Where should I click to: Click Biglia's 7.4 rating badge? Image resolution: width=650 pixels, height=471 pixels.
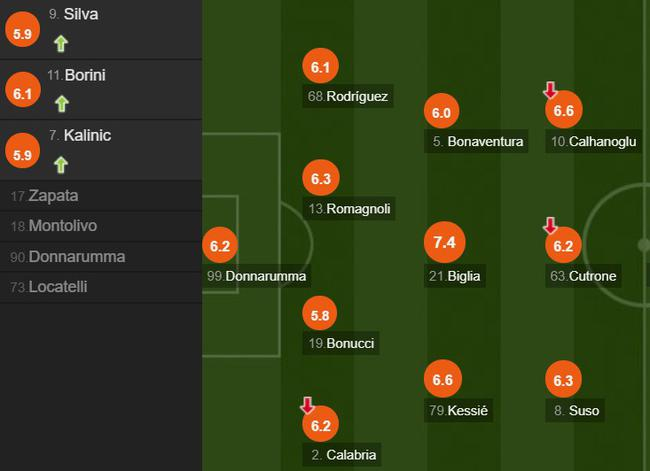click(x=444, y=242)
